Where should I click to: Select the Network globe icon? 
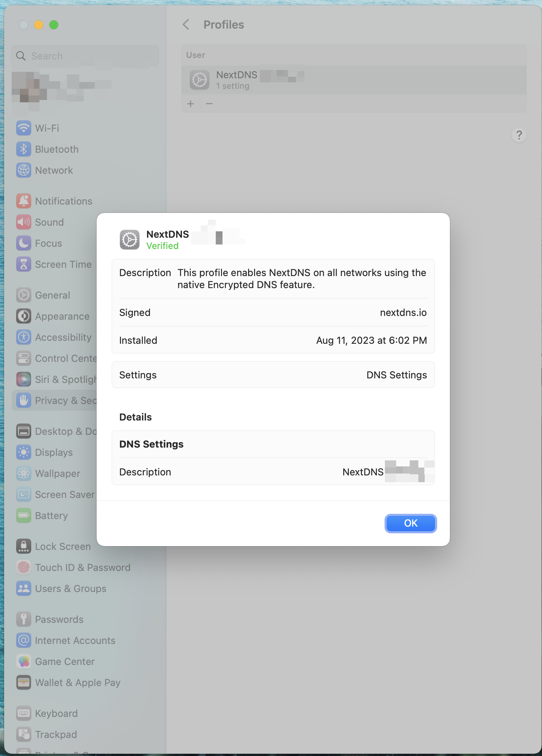point(24,170)
